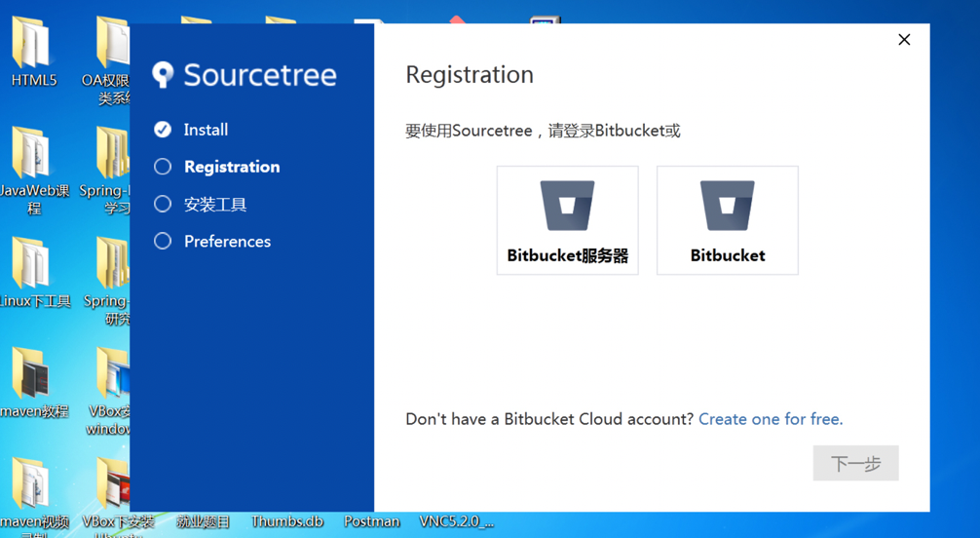
Task: Select the Preferences step circle
Action: tap(163, 241)
